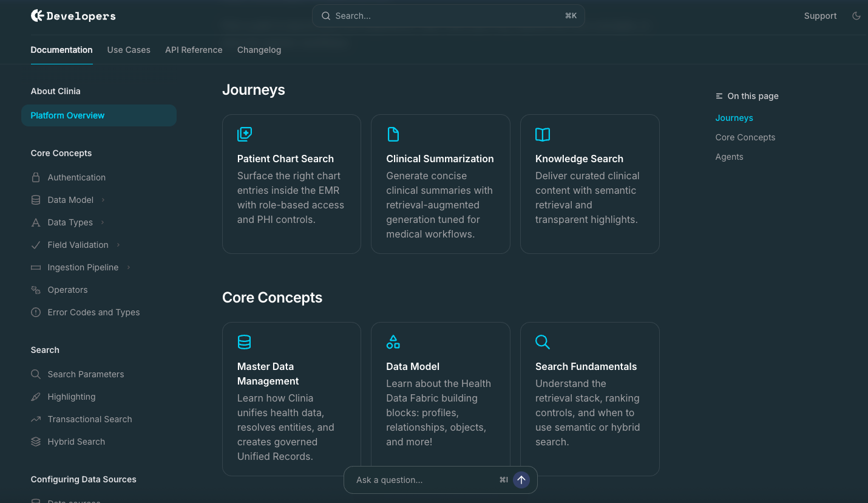Click the Error Codes and Types clock icon
This screenshot has width=868, height=503.
coord(36,312)
